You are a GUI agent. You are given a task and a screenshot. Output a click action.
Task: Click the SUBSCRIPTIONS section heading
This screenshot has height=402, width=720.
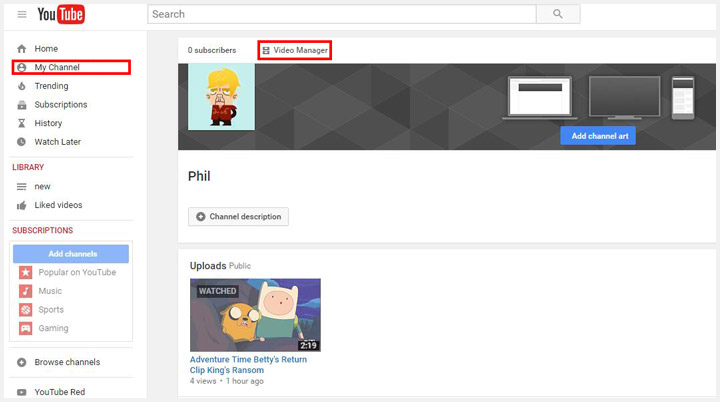click(43, 230)
